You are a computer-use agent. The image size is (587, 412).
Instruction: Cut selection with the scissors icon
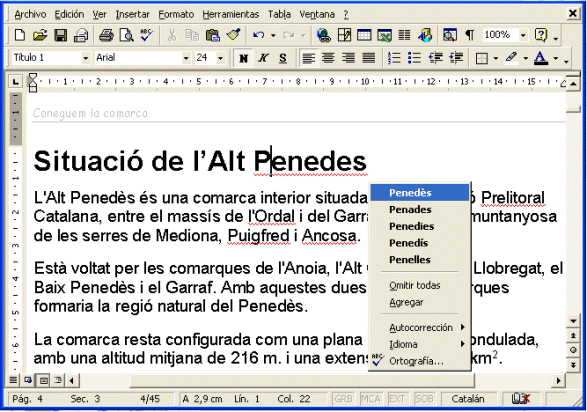click(172, 36)
